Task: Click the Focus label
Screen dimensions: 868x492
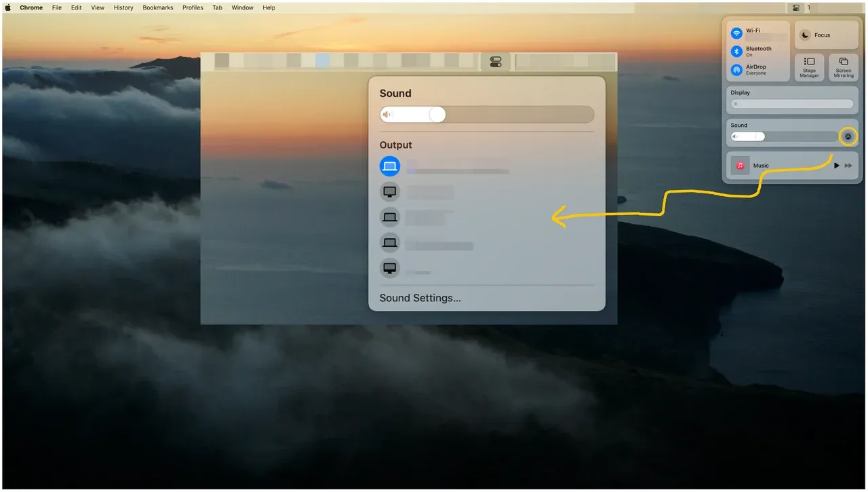Action: [x=822, y=35]
